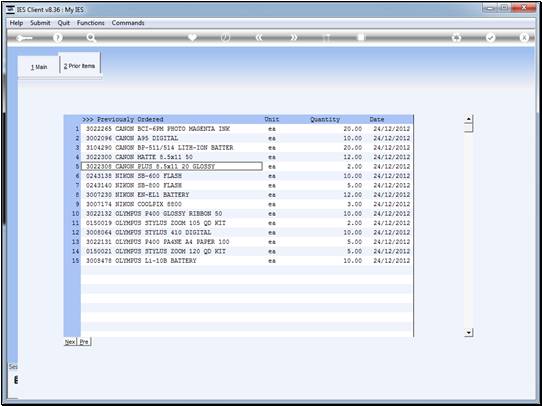Click the Unit column header
542x406 pixels.
pos(272,119)
